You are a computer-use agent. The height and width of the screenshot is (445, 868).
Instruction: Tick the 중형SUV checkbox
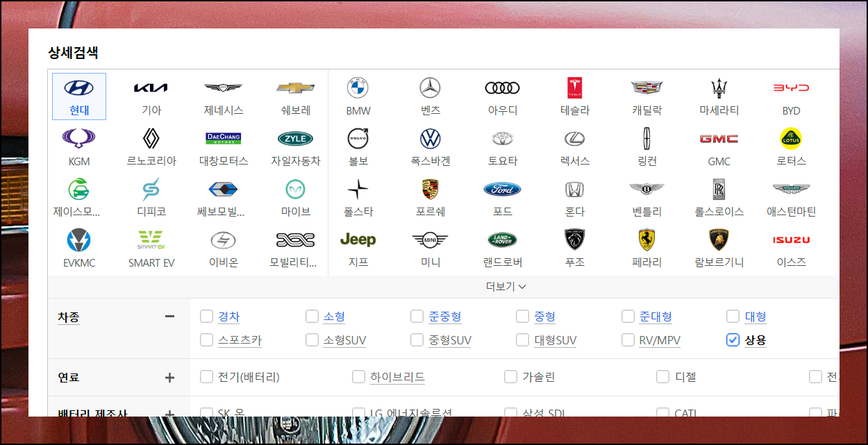coord(417,340)
